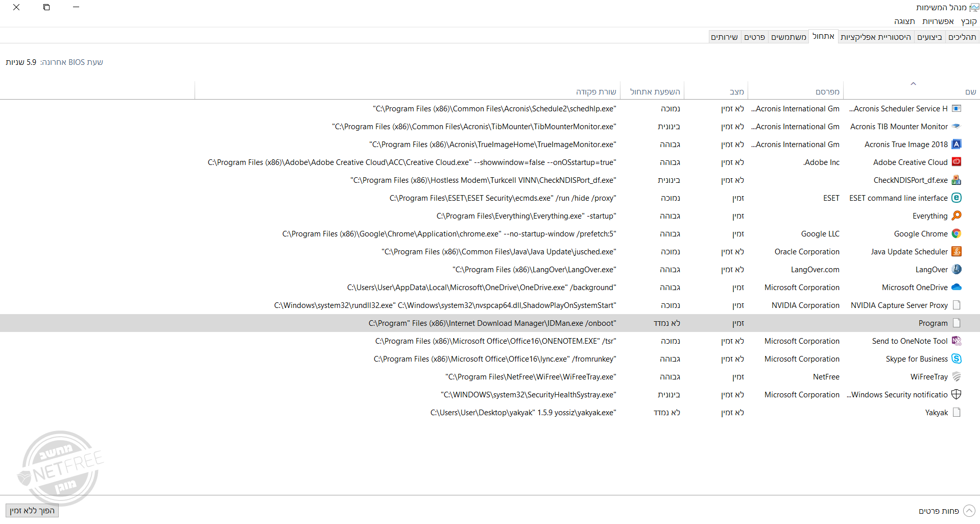Image resolution: width=980 pixels, height=524 pixels.
Task: Sort by שורת פקודה command line column
Action: pyautogui.click(x=408, y=90)
